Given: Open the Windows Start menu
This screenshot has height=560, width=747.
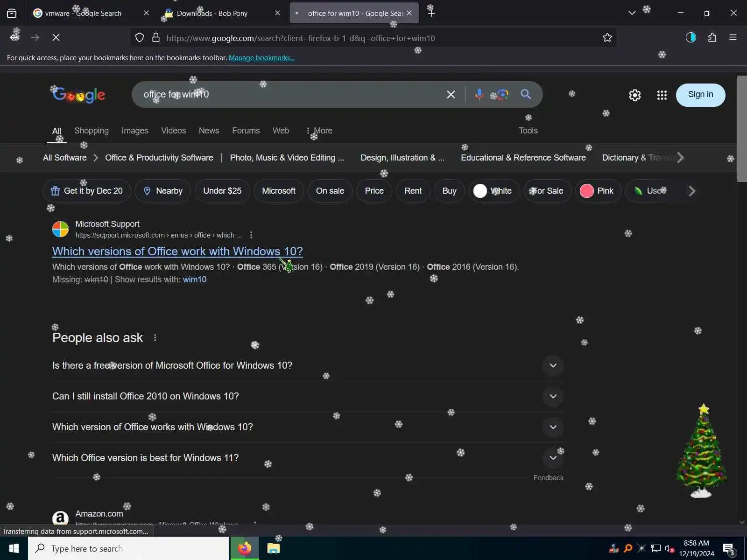Looking at the screenshot, I should [14, 548].
